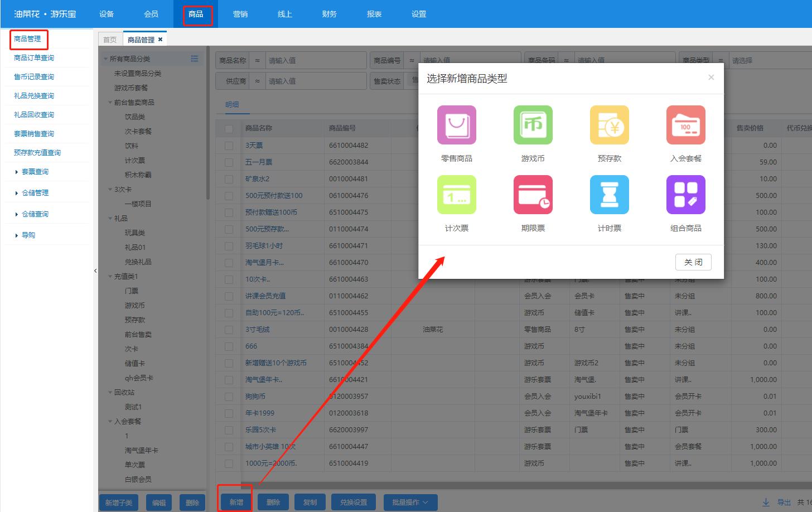This screenshot has width=812, height=512.
Task: Click the 复制 button
Action: [x=310, y=503]
